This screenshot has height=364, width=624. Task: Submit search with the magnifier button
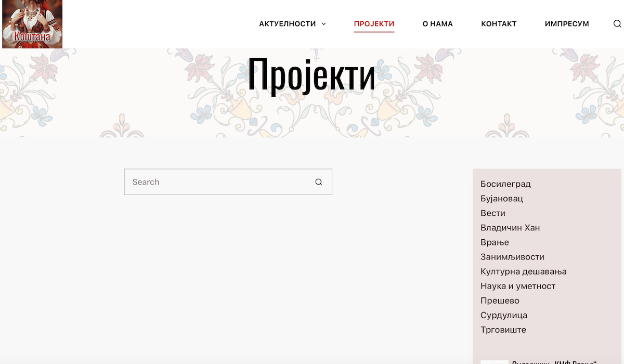tap(319, 182)
